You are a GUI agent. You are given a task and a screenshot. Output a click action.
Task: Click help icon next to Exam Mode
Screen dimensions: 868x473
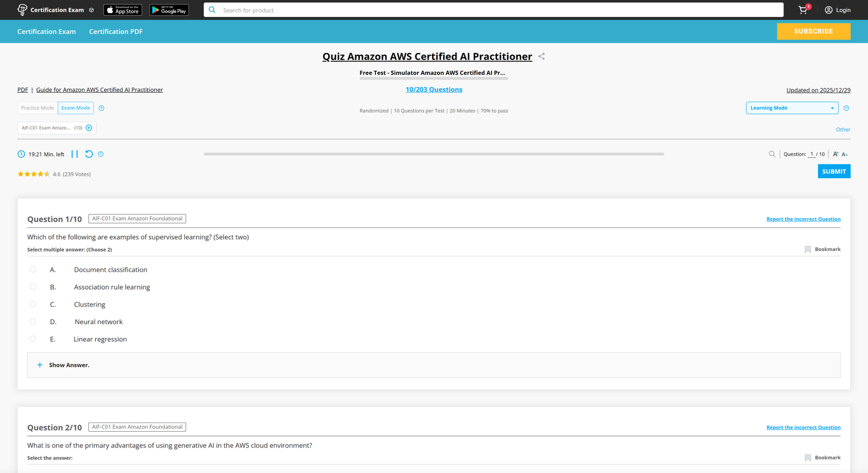(101, 108)
